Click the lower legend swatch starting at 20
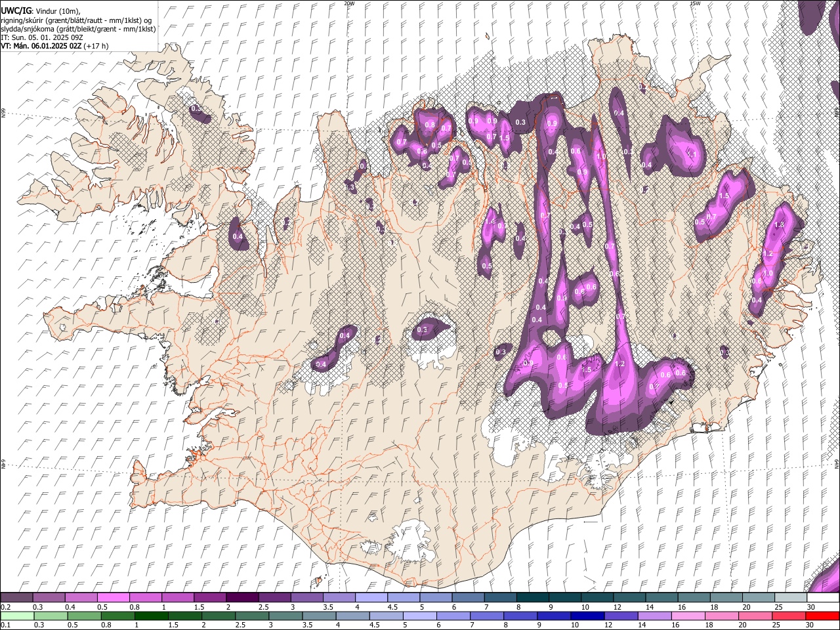The image size is (840, 630). [x=755, y=616]
